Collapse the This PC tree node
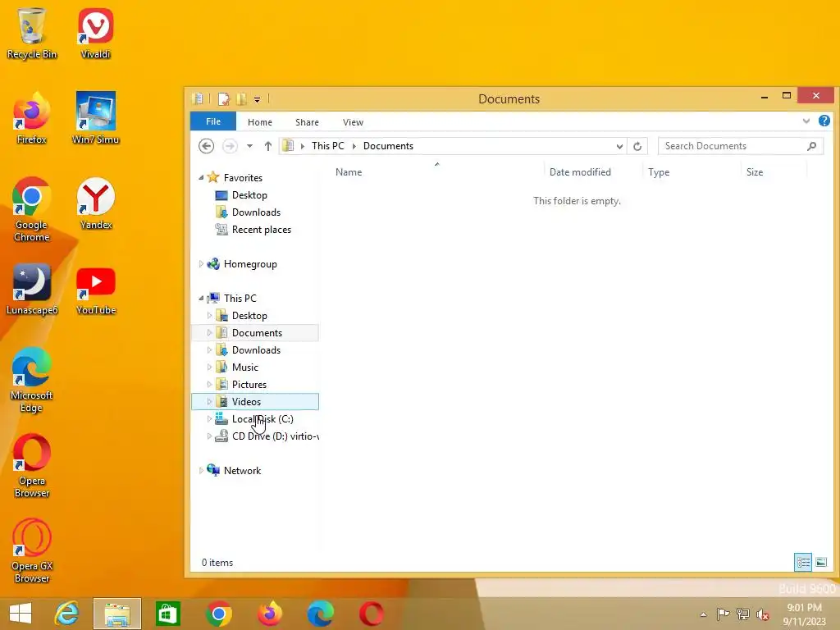The height and width of the screenshot is (630, 840). (x=201, y=299)
